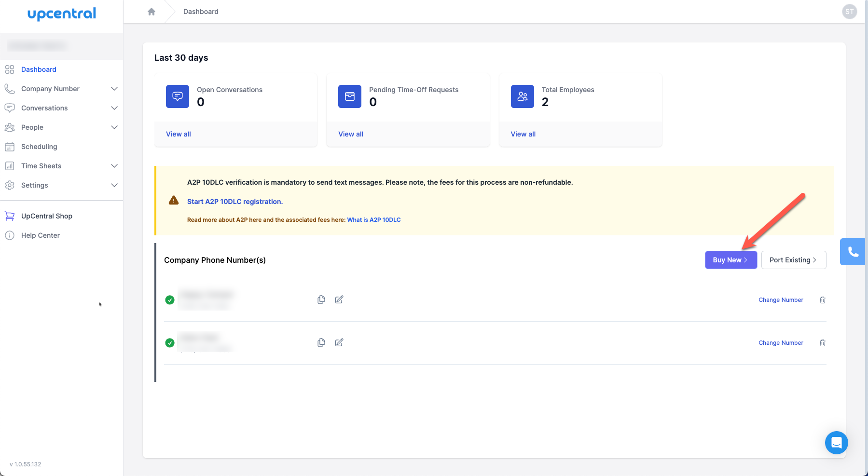Open the chat support bubble
The image size is (868, 476).
[837, 443]
